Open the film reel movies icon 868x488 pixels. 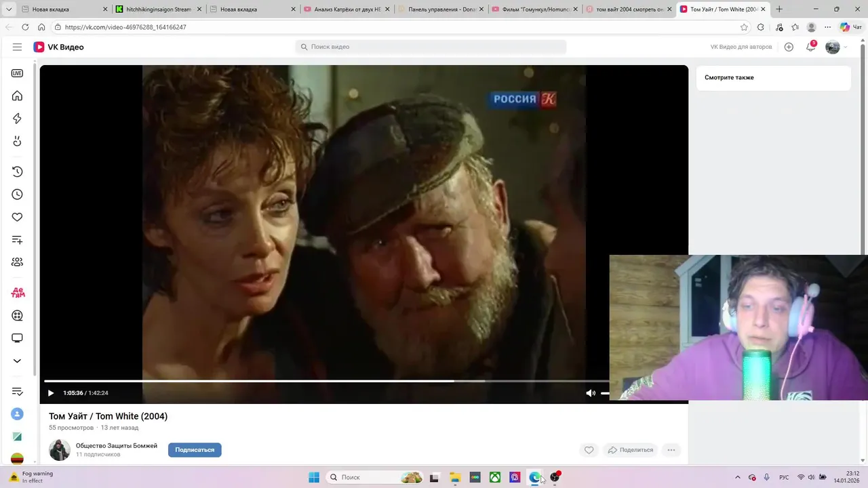tap(17, 315)
